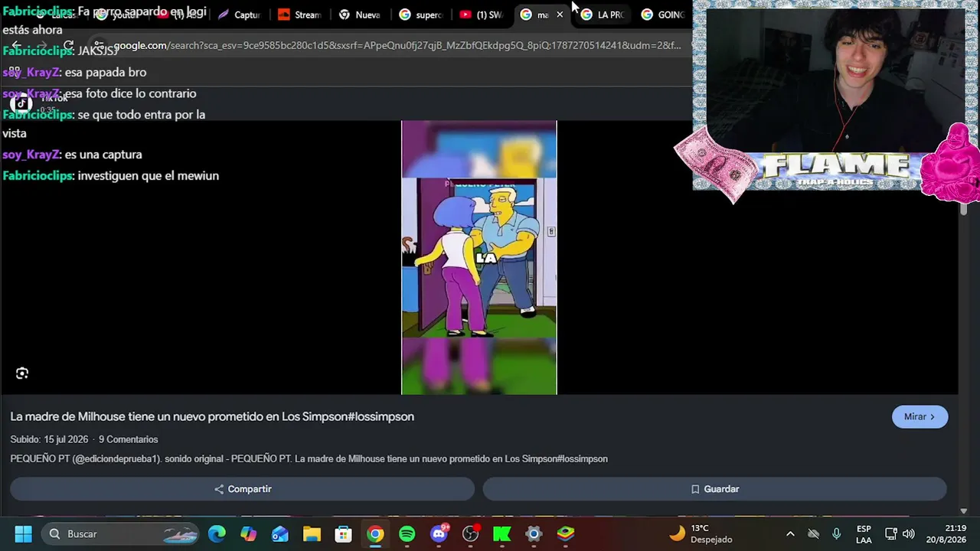The image size is (980, 551).
Task: Show hidden system tray icons
Action: [790, 533]
